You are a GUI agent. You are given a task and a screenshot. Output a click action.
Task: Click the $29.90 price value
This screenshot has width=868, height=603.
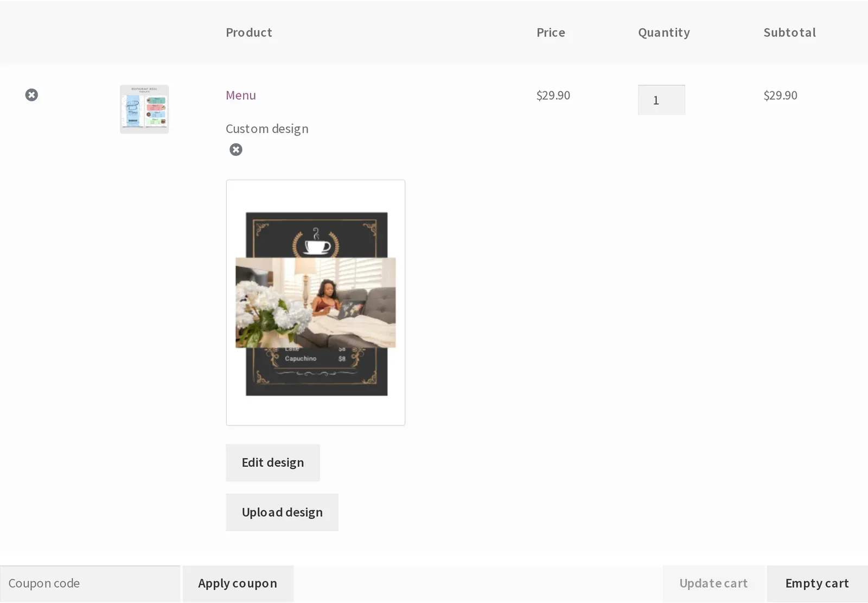(x=553, y=96)
